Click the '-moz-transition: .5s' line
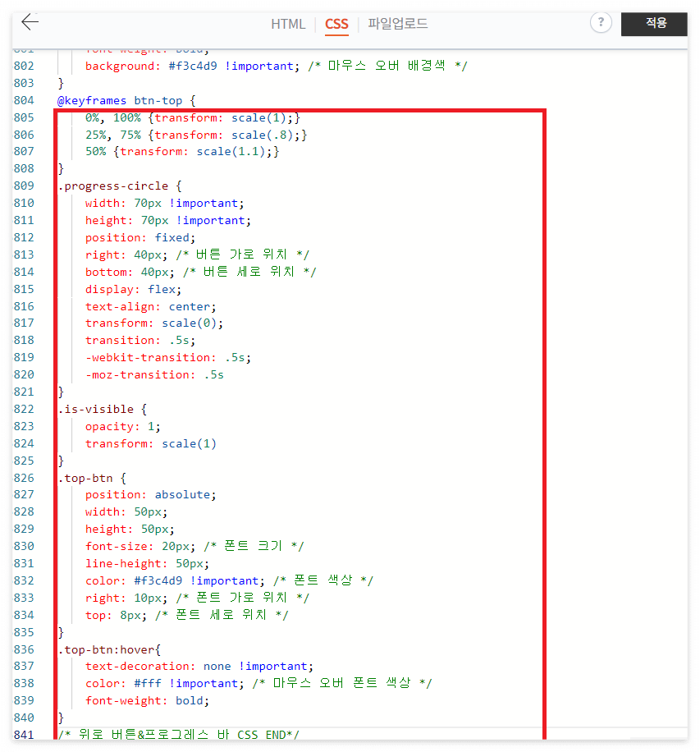Viewport: 700px width, 752px height. [x=154, y=375]
